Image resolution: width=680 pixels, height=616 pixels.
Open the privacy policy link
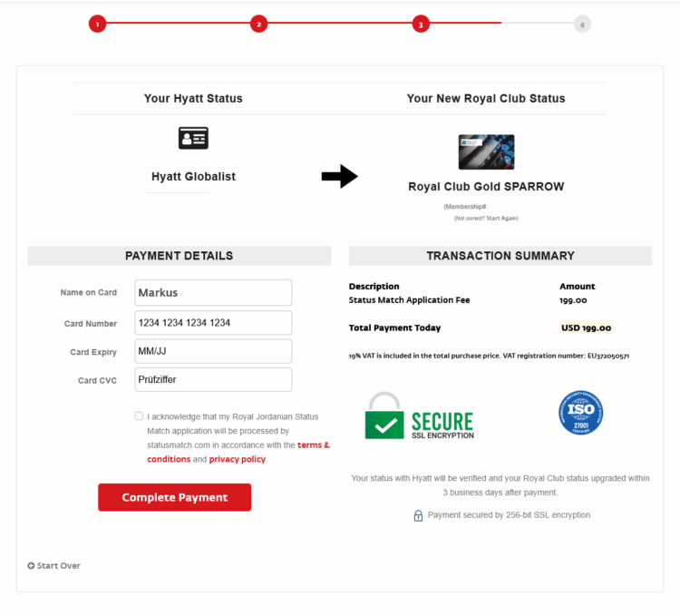(x=238, y=459)
